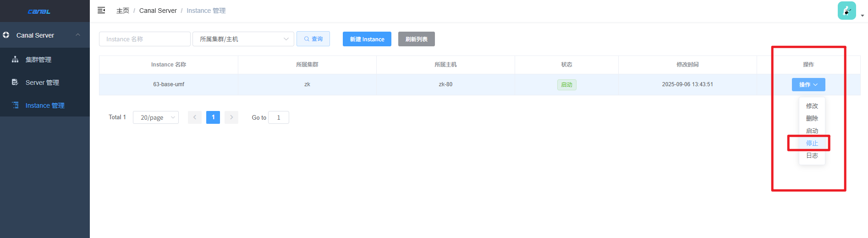868x238 pixels.
Task: Open user avatar menu
Action: [846, 11]
